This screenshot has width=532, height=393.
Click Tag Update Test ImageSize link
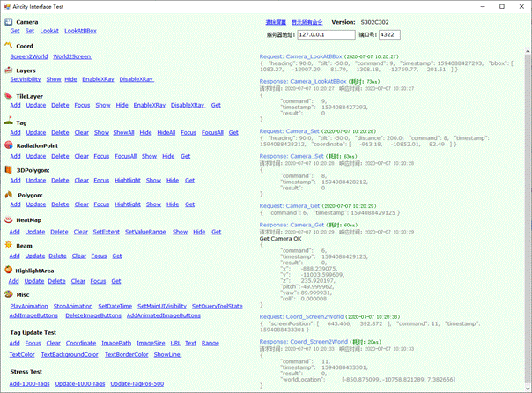[x=151, y=343]
